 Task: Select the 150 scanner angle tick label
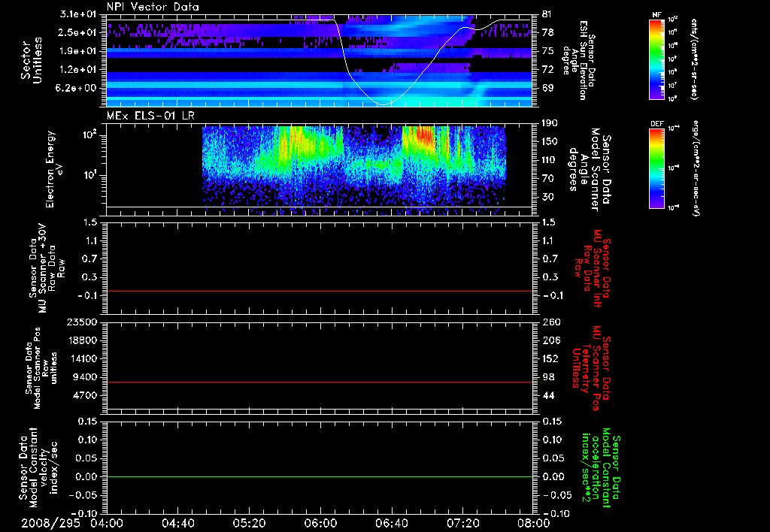(550, 142)
